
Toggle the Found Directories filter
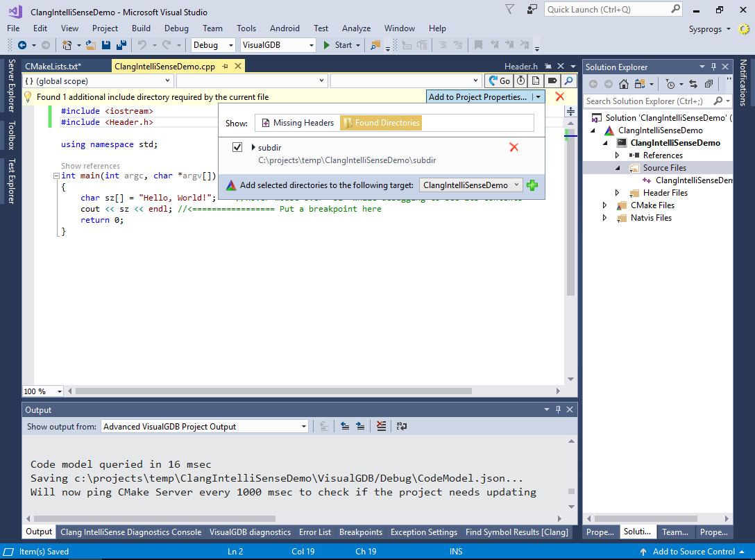[381, 122]
